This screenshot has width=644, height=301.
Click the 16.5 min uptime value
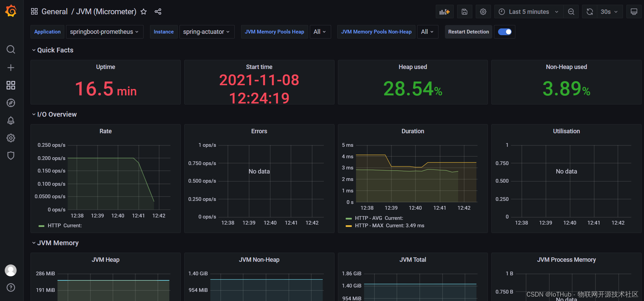(x=106, y=89)
